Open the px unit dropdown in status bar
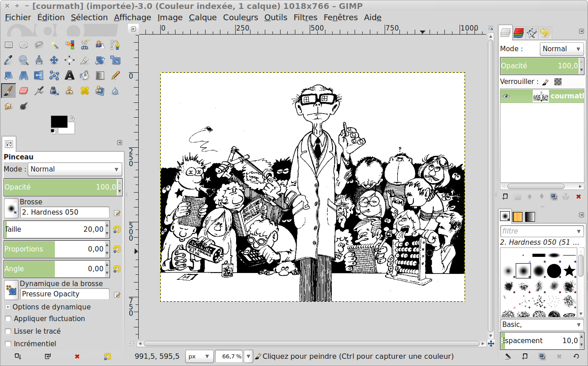 coord(199,356)
